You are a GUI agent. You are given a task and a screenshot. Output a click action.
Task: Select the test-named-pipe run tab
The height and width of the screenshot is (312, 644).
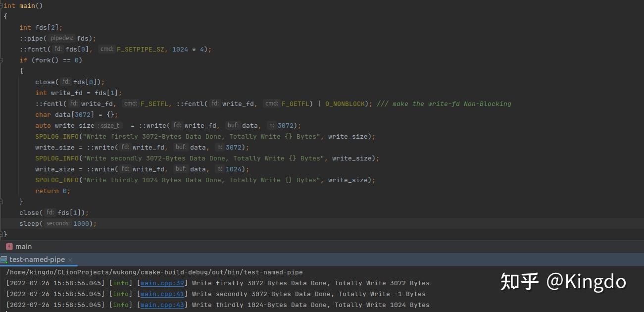click(37, 259)
